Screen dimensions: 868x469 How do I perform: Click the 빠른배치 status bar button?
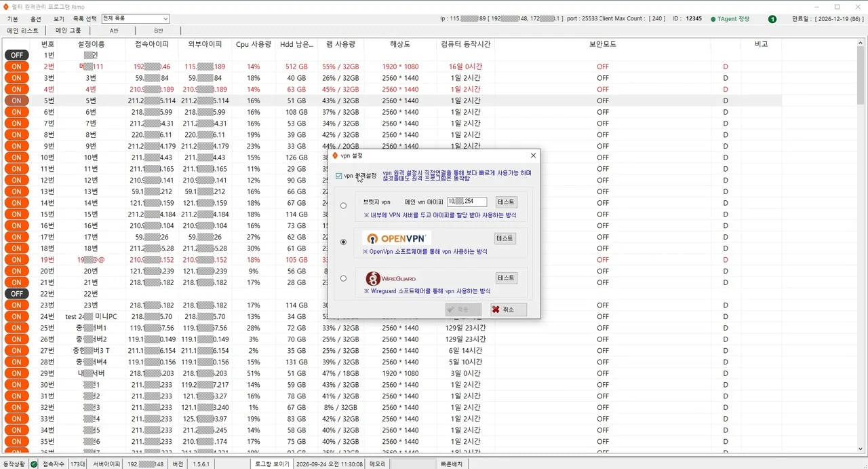pyautogui.click(x=451, y=464)
